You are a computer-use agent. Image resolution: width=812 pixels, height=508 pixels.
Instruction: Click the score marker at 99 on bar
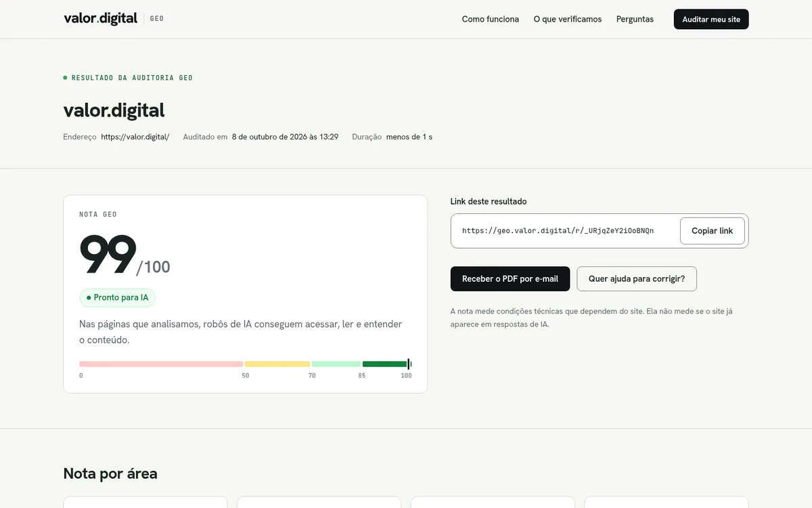409,364
